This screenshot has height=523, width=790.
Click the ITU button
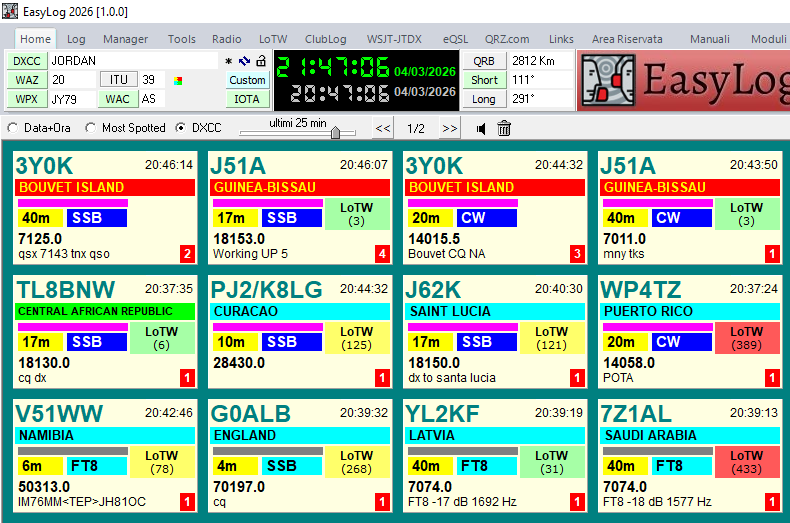pyautogui.click(x=118, y=80)
